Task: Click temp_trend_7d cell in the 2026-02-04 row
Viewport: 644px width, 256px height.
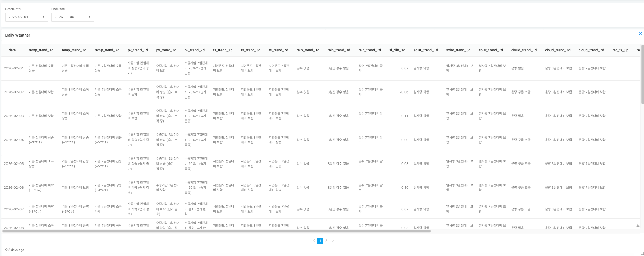Action: [108, 140]
